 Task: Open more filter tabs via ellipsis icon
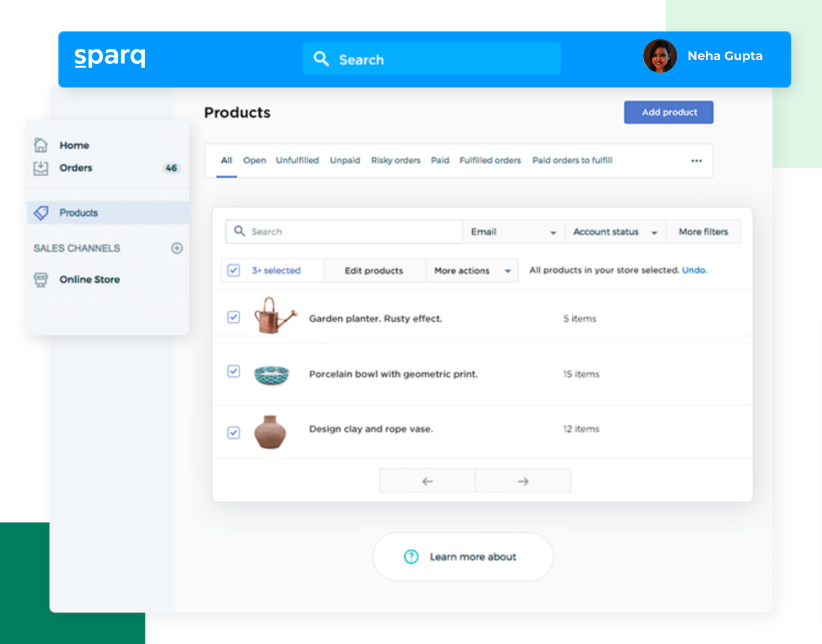click(696, 160)
